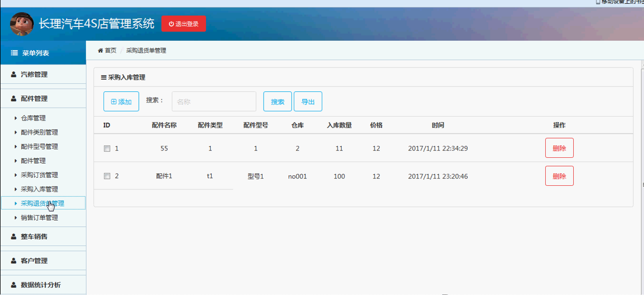Focus the 名称 search input field

(214, 101)
